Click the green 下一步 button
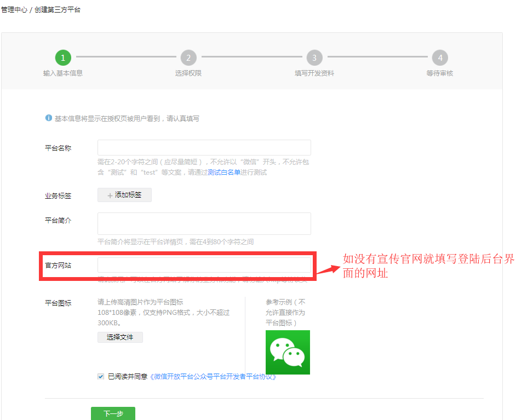 [x=113, y=414]
